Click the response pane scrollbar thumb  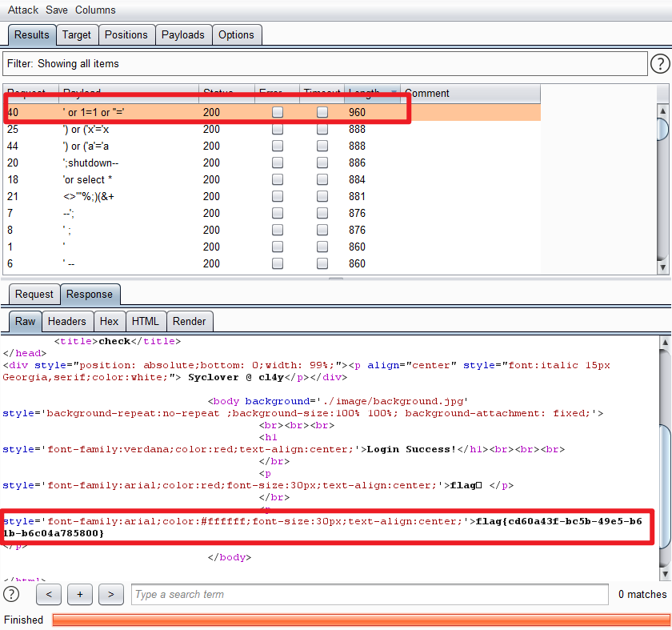[665, 487]
